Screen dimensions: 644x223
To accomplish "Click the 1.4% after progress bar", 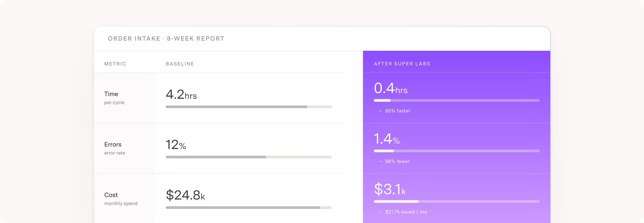I will pos(457,151).
